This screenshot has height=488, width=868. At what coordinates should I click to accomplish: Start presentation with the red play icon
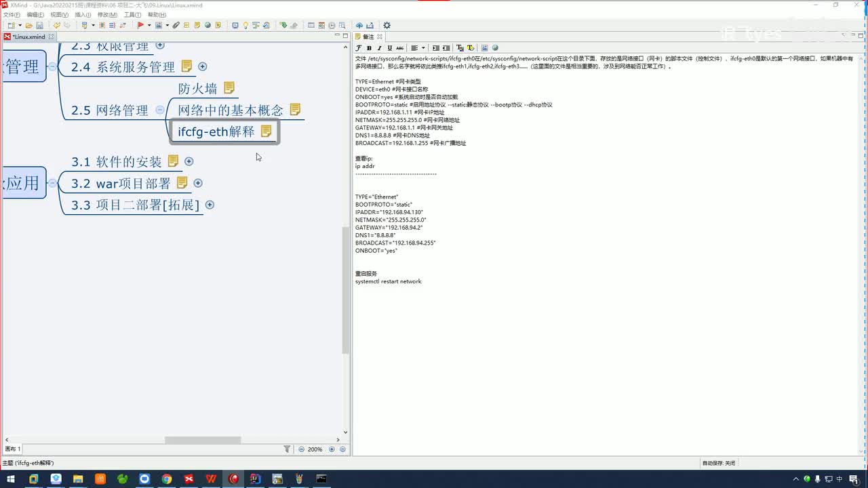[x=140, y=25]
